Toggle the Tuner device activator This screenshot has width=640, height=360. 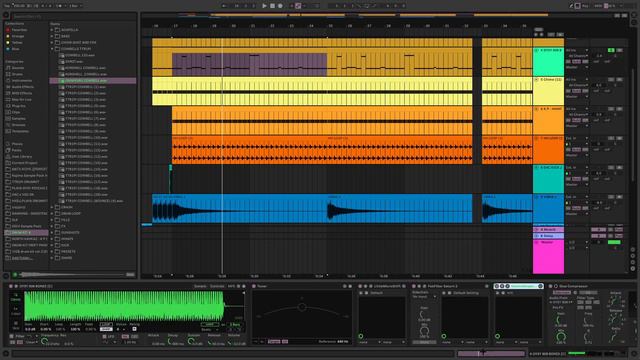(254, 287)
